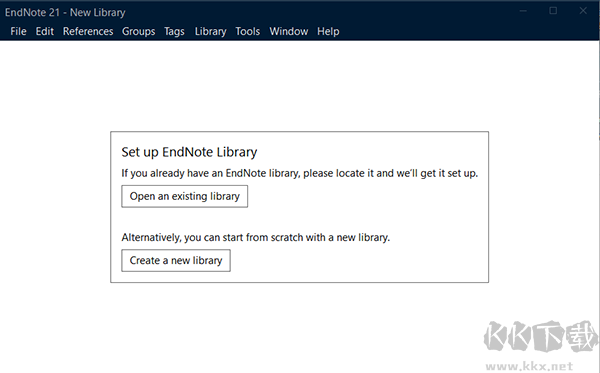Open the Edit menu
The image size is (600, 373).
tap(45, 31)
